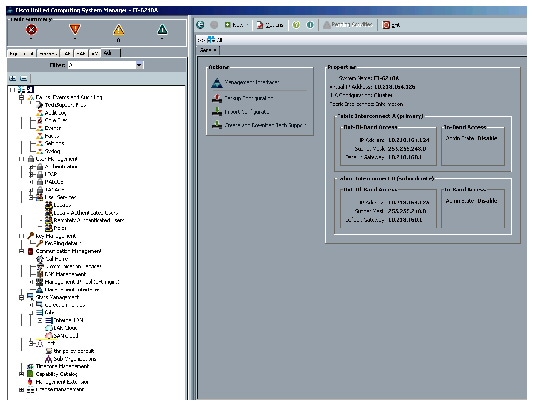Click the teal Info icon in toolbar

point(310,25)
